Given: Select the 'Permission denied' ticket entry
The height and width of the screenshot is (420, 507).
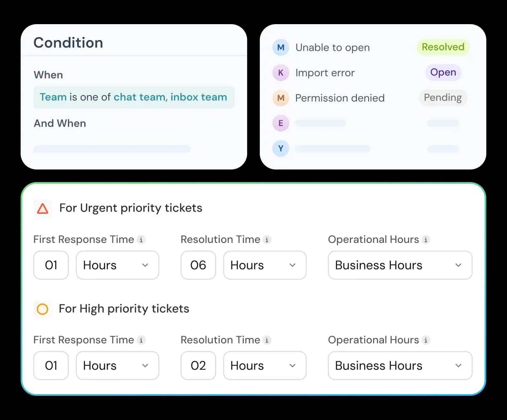Looking at the screenshot, I should pos(339,98).
